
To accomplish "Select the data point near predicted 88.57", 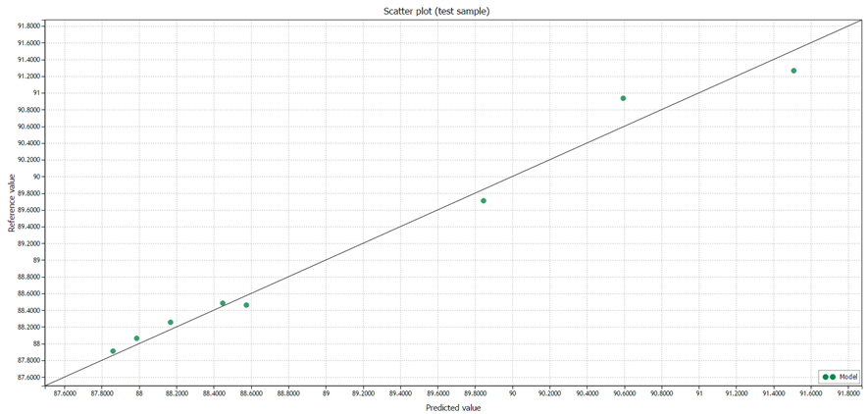I will 246,305.
